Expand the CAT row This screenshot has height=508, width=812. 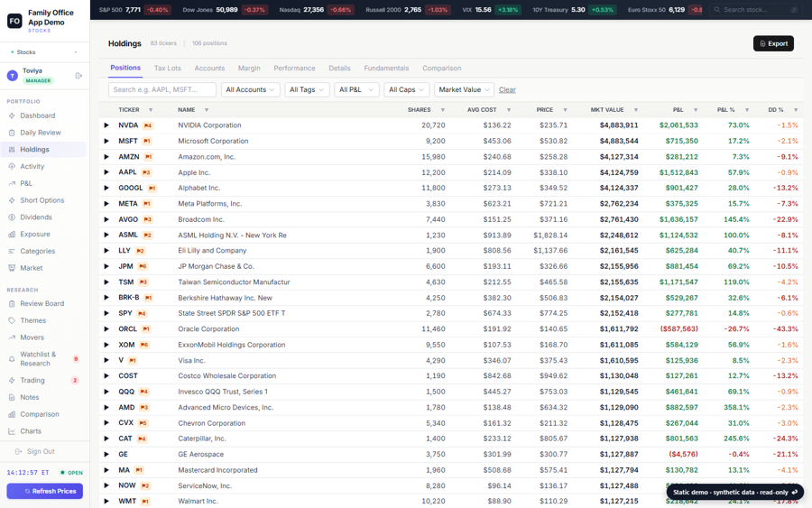(x=106, y=439)
